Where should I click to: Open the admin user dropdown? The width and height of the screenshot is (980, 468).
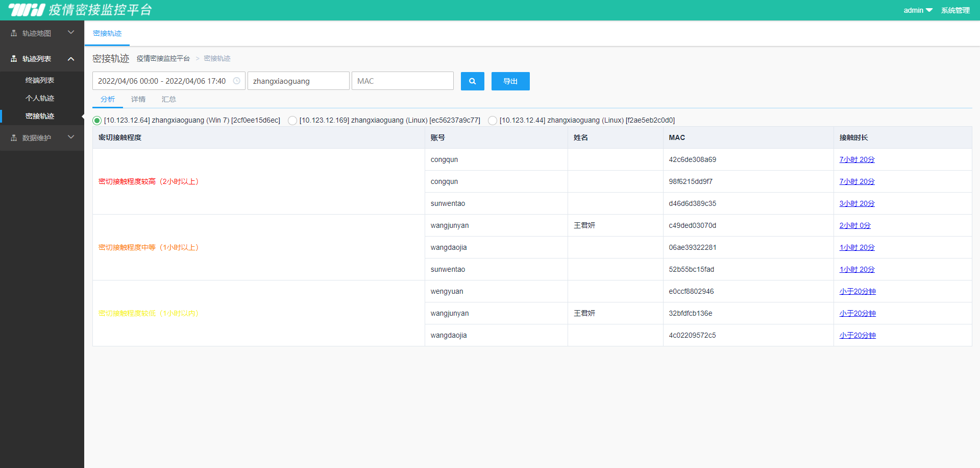[917, 10]
